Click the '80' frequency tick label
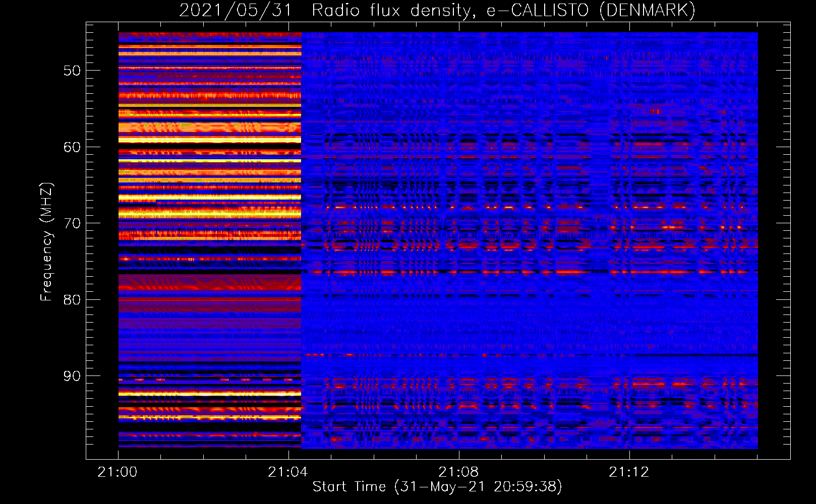This screenshot has height=504, width=816. coord(72,300)
